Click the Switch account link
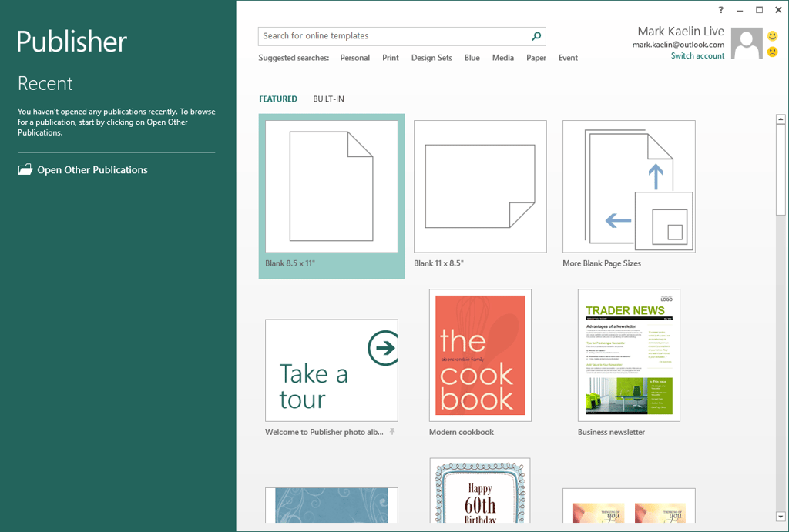 (697, 55)
